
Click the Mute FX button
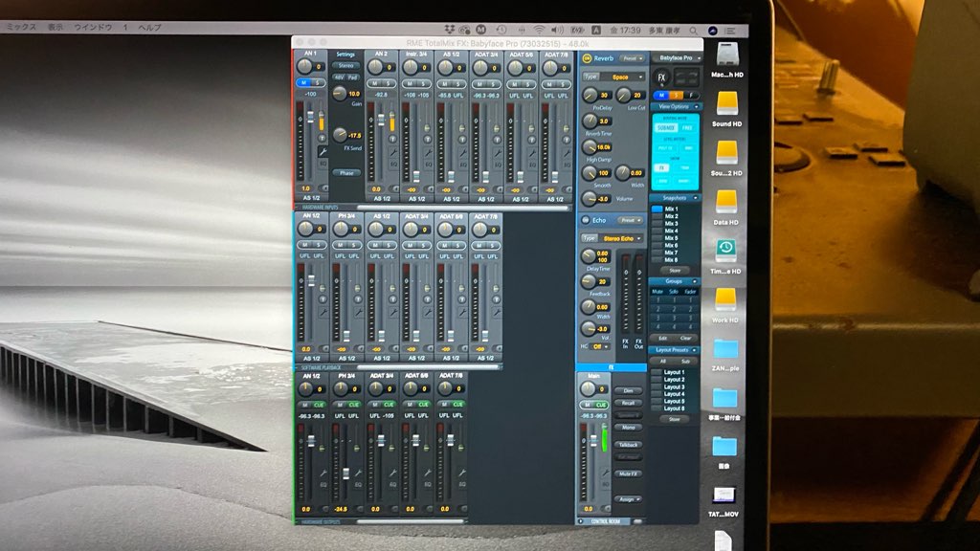tap(628, 474)
